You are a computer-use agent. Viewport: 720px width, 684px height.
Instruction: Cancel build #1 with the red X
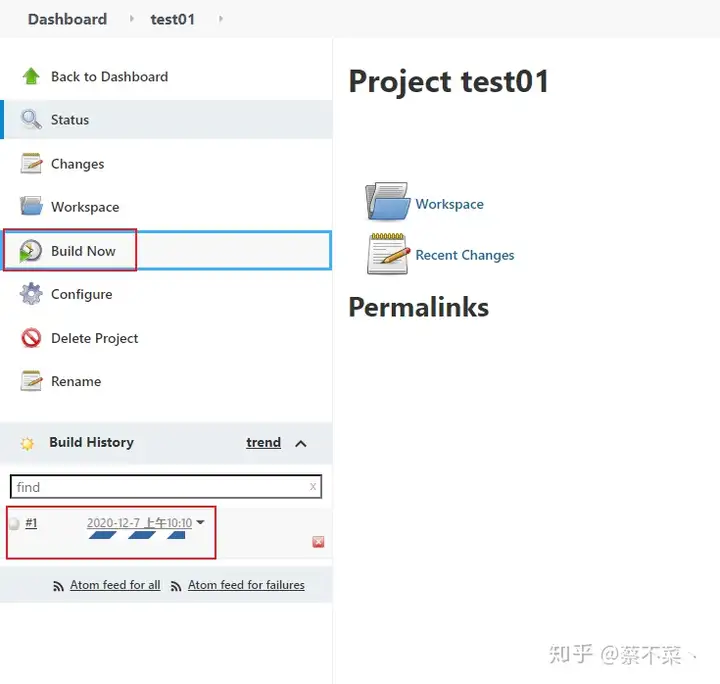[x=318, y=542]
